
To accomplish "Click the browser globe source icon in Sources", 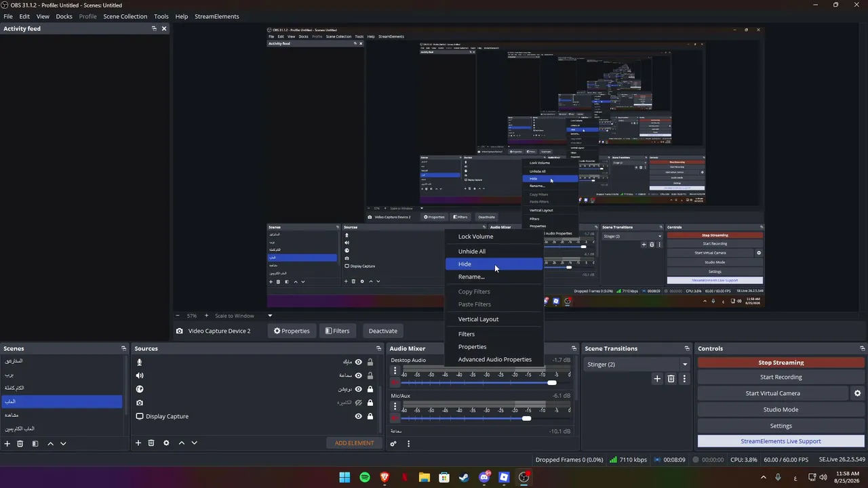I will pos(140,389).
